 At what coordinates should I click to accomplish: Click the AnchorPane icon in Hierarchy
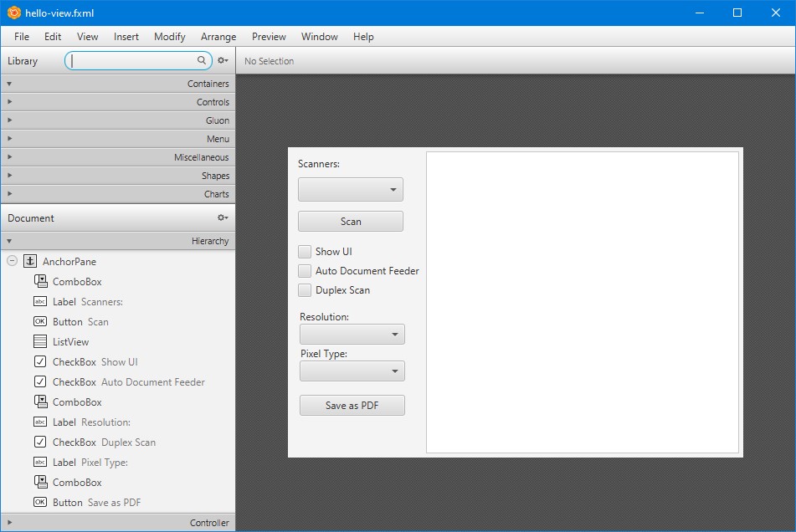(x=30, y=261)
